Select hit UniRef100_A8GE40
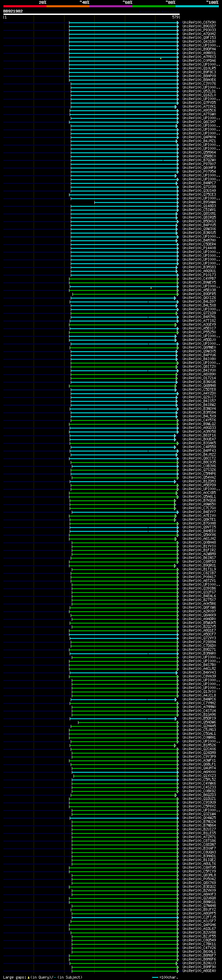 pyautogui.click(x=199, y=971)
